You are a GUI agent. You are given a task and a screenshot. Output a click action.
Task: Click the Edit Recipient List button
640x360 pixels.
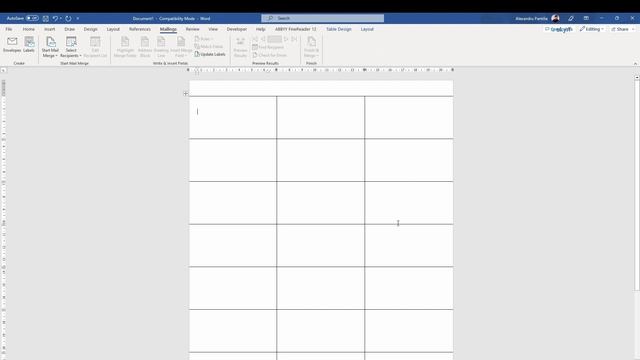click(95, 47)
